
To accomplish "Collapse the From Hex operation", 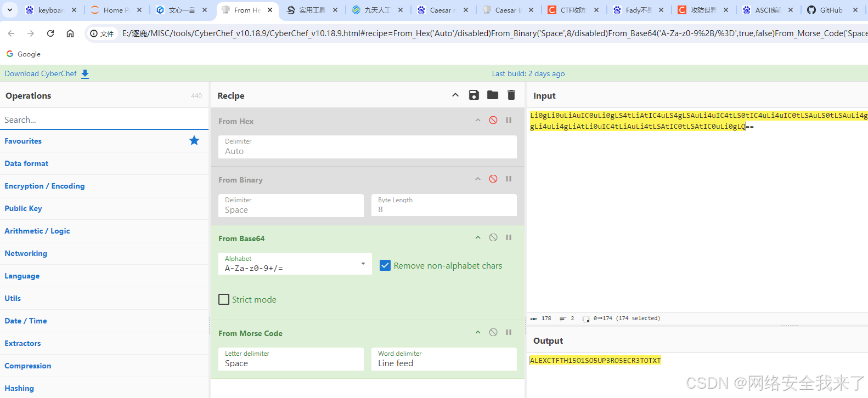I will (x=478, y=120).
